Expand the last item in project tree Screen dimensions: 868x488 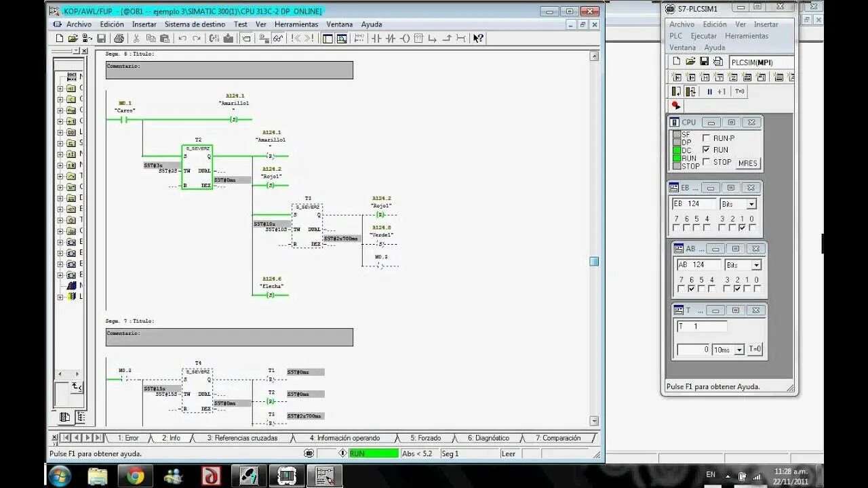[x=60, y=296]
